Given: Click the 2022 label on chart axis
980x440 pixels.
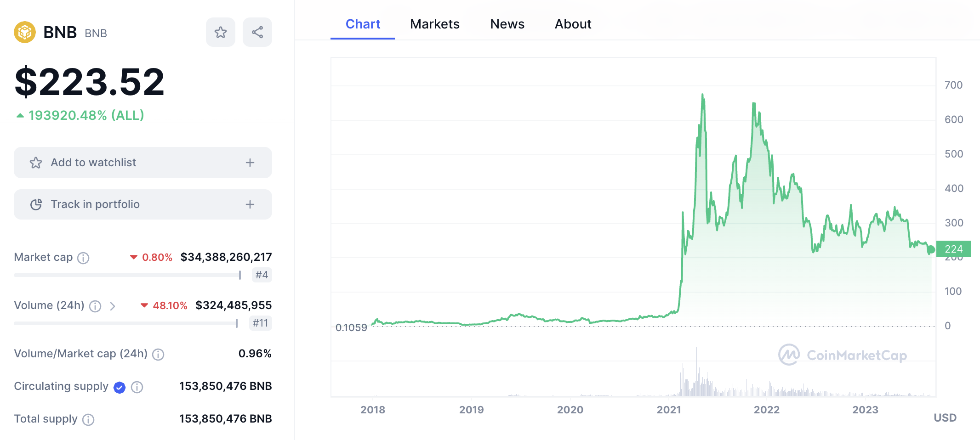Looking at the screenshot, I should pyautogui.click(x=767, y=410).
